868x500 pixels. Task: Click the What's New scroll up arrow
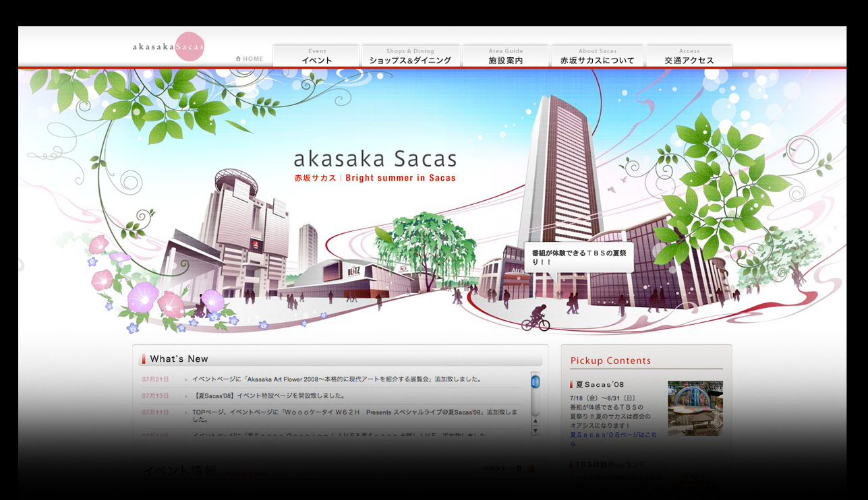pos(536,420)
